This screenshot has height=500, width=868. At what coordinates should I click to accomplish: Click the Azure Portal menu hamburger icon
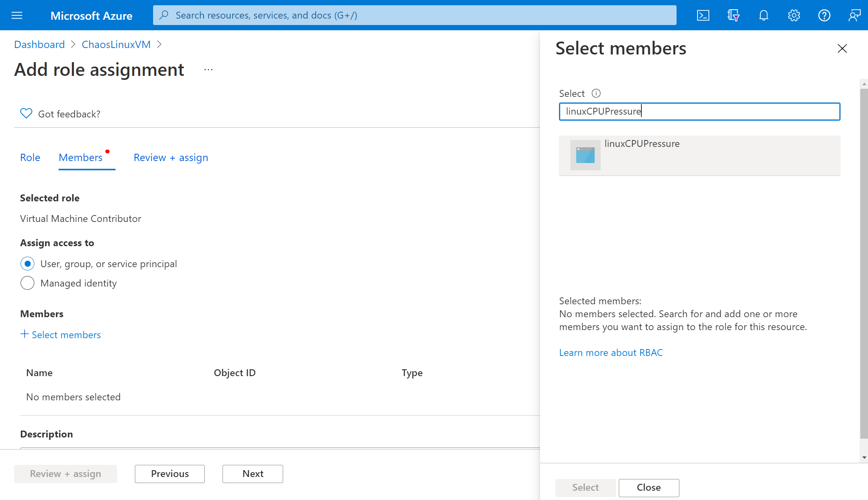(17, 15)
